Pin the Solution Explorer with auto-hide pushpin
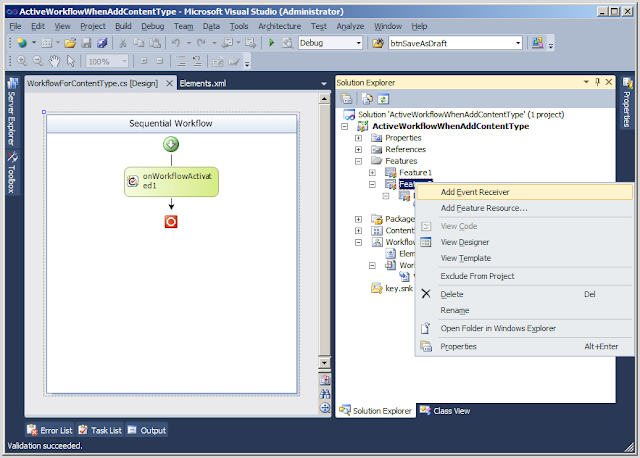Screen dimensions: 640x458 [x=598, y=82]
